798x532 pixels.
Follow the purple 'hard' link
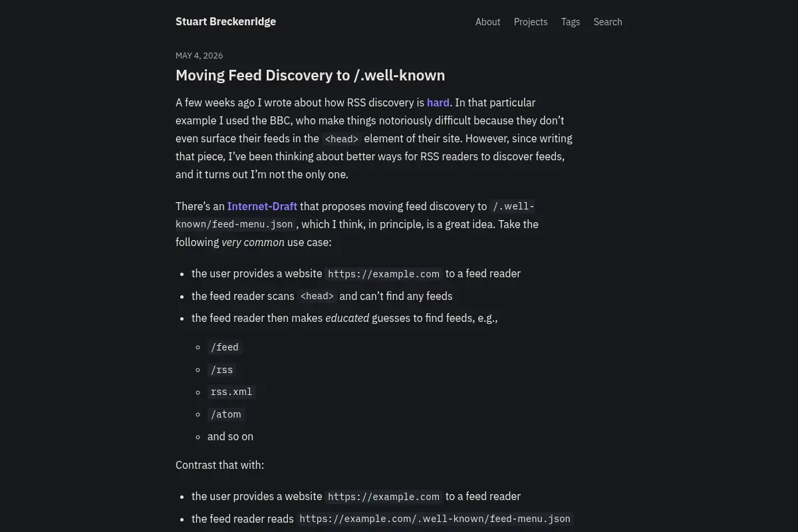[x=438, y=102]
